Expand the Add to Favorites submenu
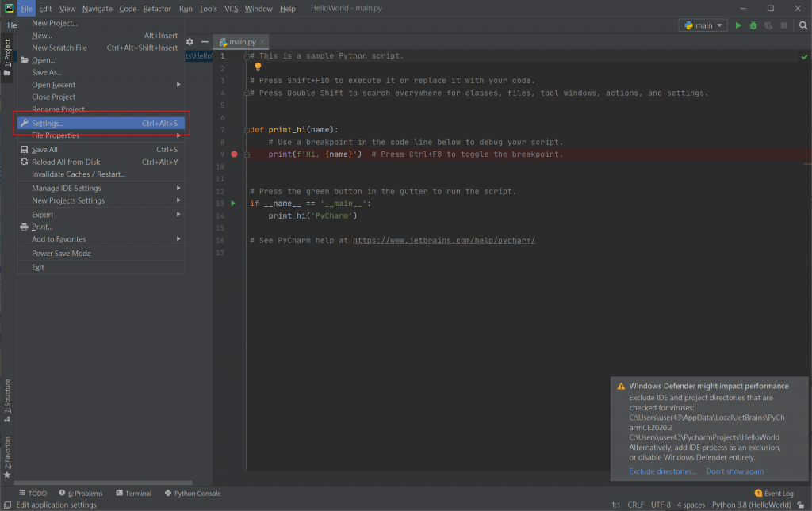This screenshot has height=511, width=812. [x=101, y=239]
